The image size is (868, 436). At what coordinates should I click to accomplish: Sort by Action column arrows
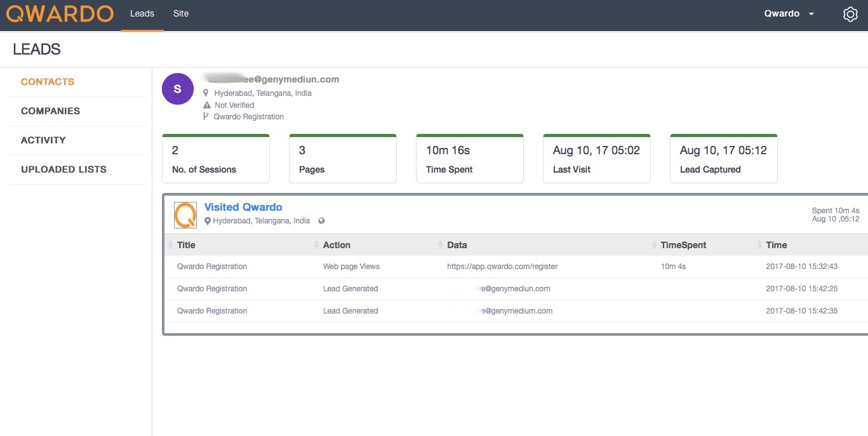pos(317,245)
